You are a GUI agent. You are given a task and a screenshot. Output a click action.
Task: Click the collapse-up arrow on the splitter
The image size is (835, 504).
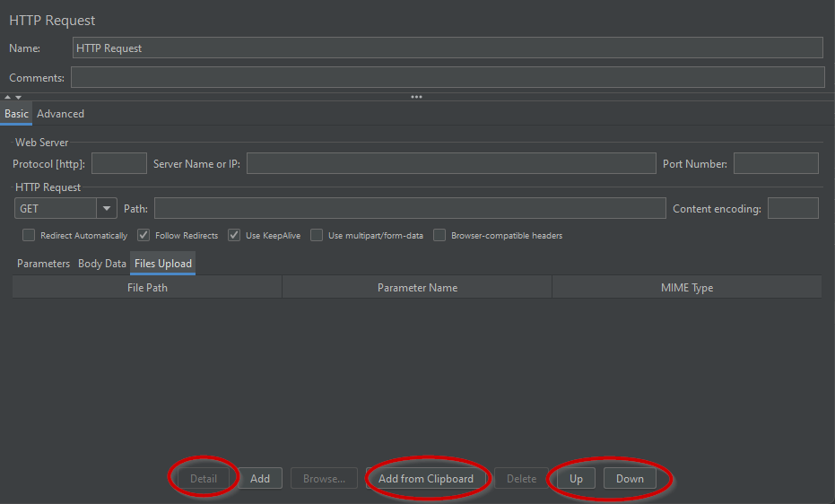click(x=7, y=97)
